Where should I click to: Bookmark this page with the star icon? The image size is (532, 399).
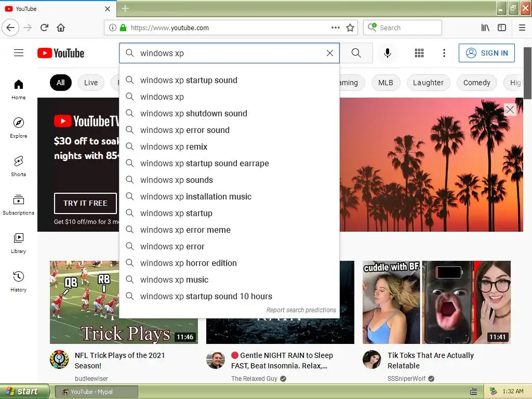350,28
